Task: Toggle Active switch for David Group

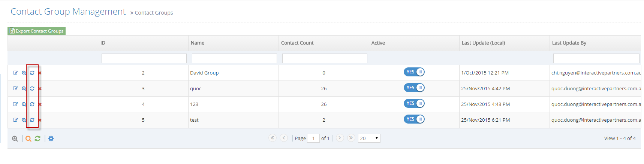Action: pos(414,72)
